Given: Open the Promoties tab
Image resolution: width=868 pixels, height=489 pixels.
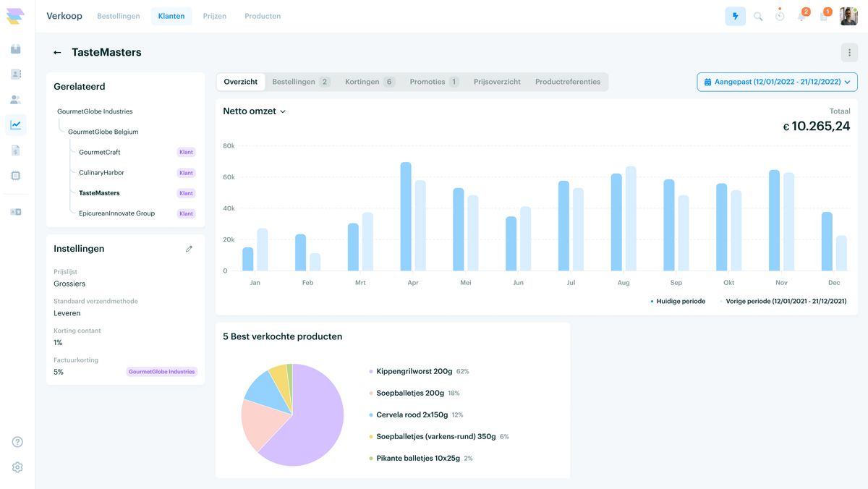Looking at the screenshot, I should pyautogui.click(x=434, y=82).
